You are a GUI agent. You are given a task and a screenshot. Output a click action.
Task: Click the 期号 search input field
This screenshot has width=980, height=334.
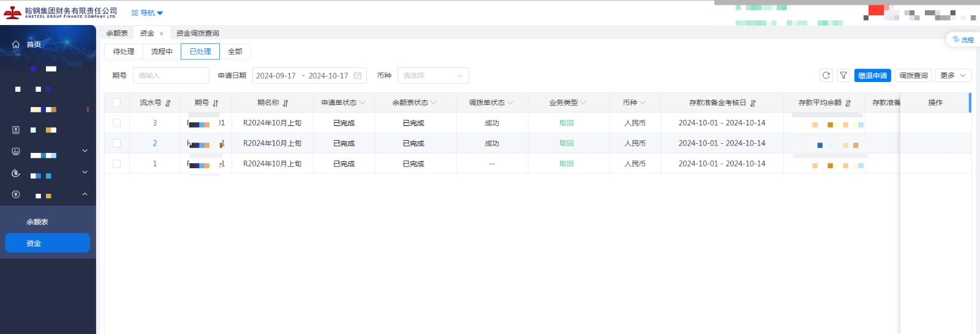pos(171,76)
